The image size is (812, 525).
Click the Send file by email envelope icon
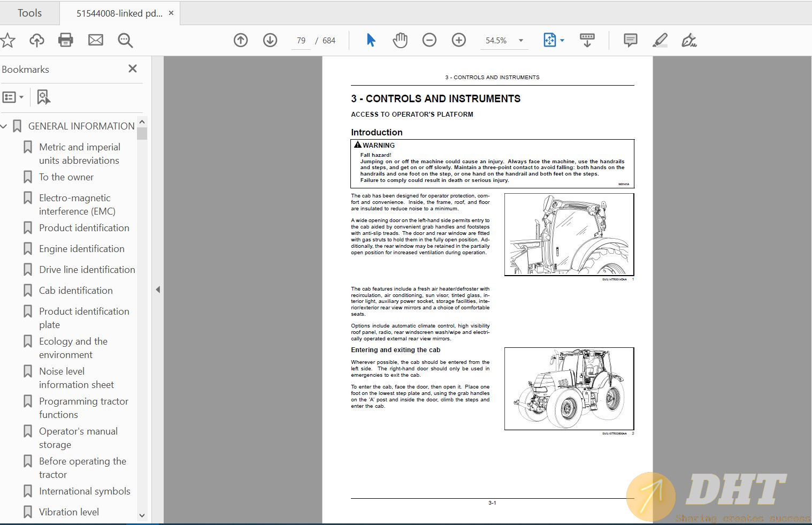click(96, 40)
